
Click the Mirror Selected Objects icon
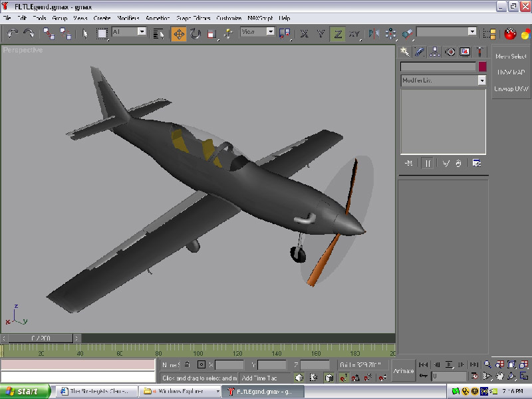374,33
